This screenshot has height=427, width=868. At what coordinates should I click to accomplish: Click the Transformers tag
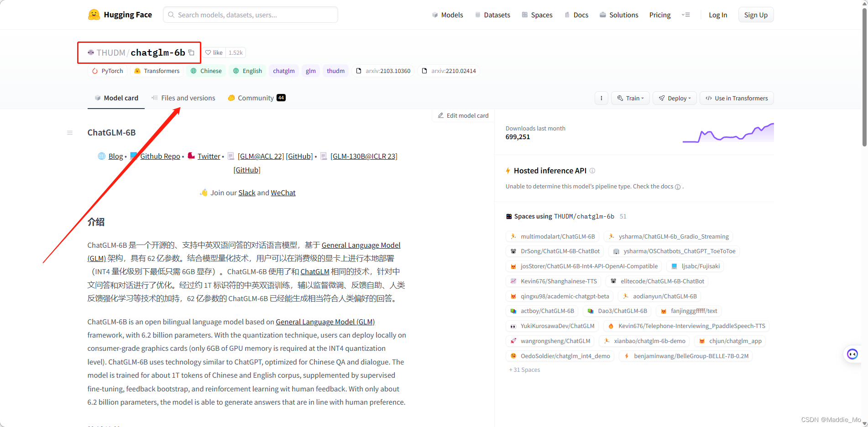click(157, 71)
